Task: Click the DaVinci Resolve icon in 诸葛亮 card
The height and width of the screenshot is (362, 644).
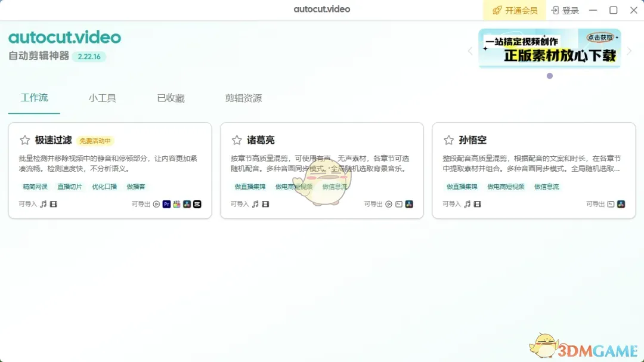Action: (409, 204)
